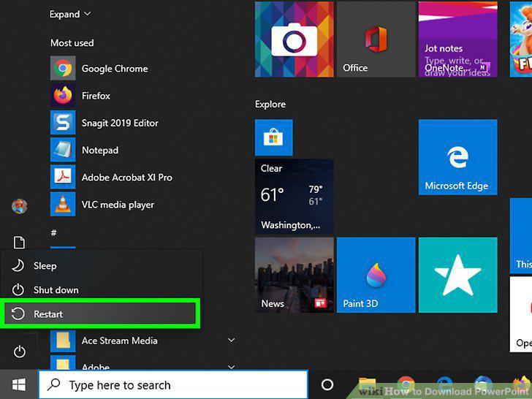Open the white star tile
Viewport: 532px width, 399px height.
coord(457,275)
